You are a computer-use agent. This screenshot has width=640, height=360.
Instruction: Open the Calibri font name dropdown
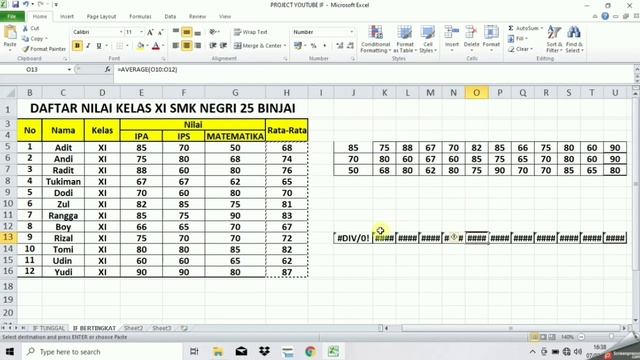(x=121, y=32)
